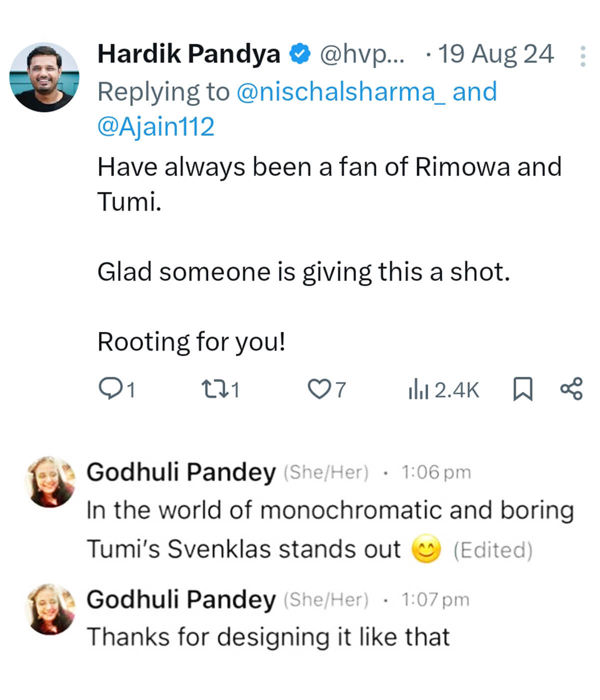Click the 1:06 pm comment timestamp

pyautogui.click(x=436, y=472)
